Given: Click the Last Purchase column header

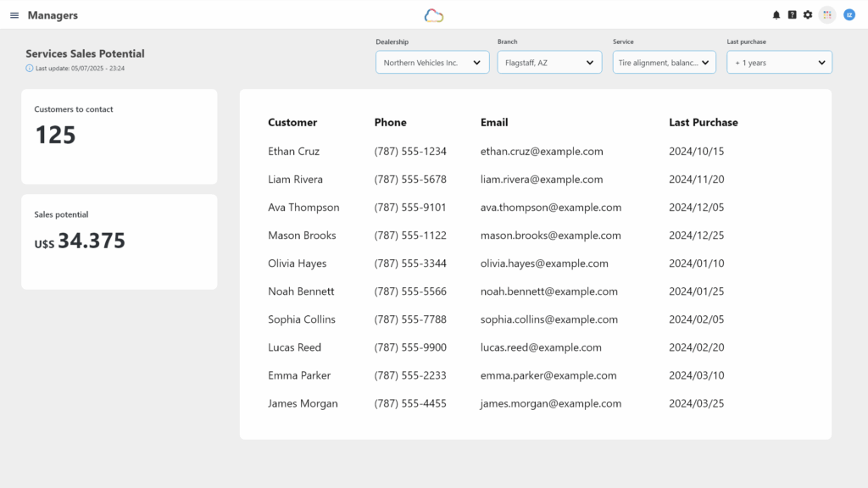Looking at the screenshot, I should (703, 122).
